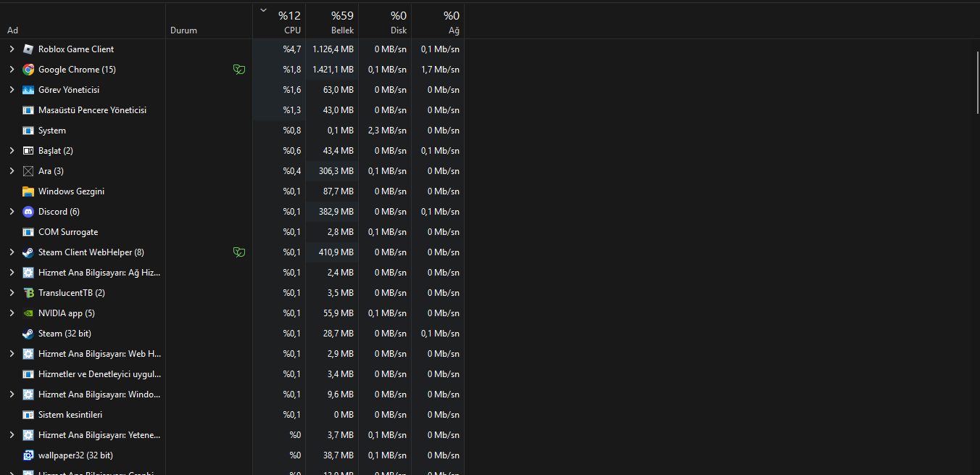Click the Sistem kesintileri icon
This screenshot has height=475, width=980.
pyautogui.click(x=28, y=415)
